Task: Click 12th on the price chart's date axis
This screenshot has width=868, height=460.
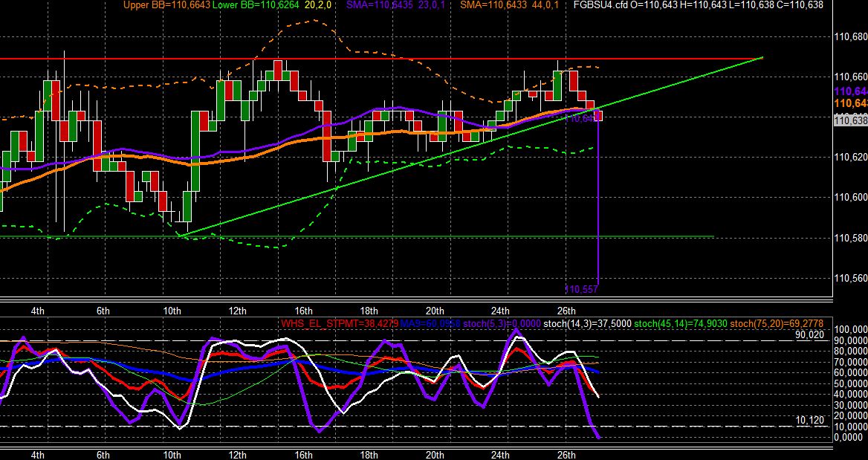Action: [x=238, y=310]
